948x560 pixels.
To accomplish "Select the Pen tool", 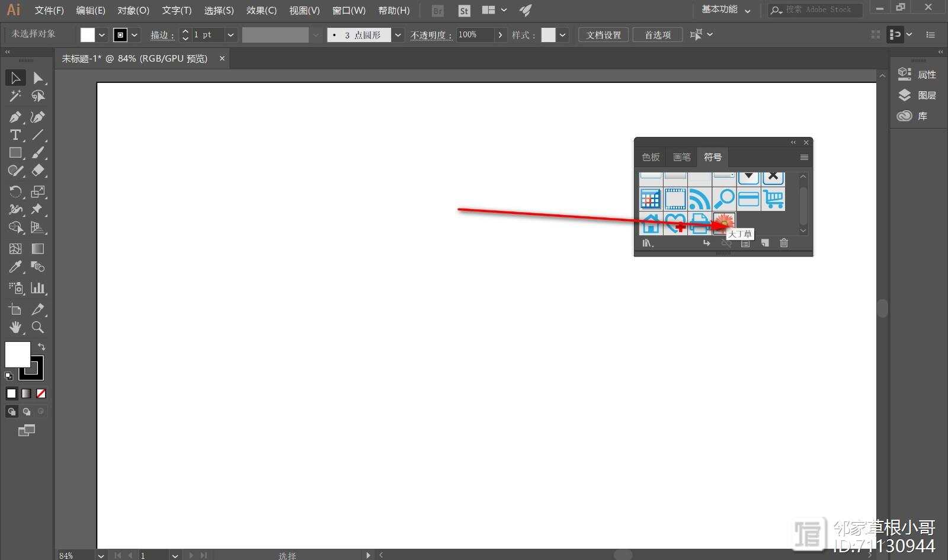I will click(x=15, y=117).
